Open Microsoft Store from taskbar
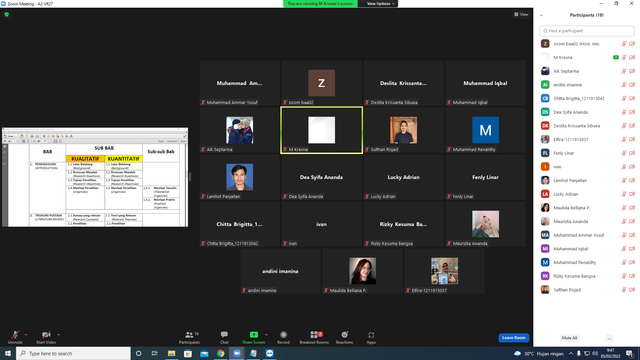This screenshot has width=640, height=360. (x=188, y=353)
